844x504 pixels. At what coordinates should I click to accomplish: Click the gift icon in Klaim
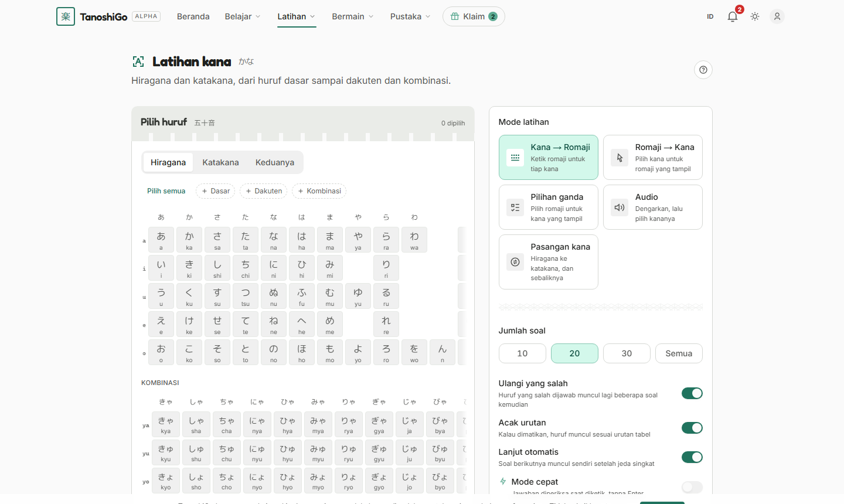click(x=455, y=16)
